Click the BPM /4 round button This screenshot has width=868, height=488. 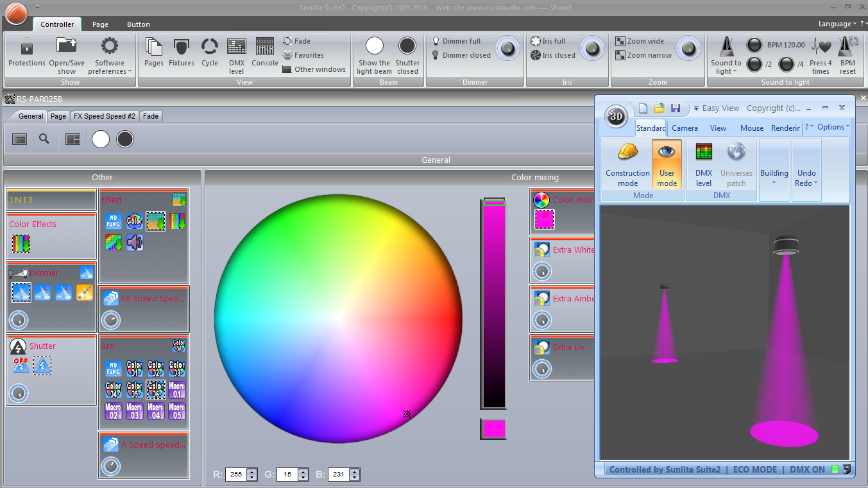[787, 64]
